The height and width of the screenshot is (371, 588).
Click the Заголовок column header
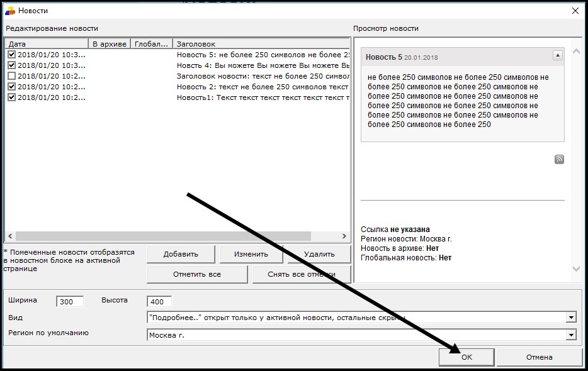pyautogui.click(x=261, y=44)
